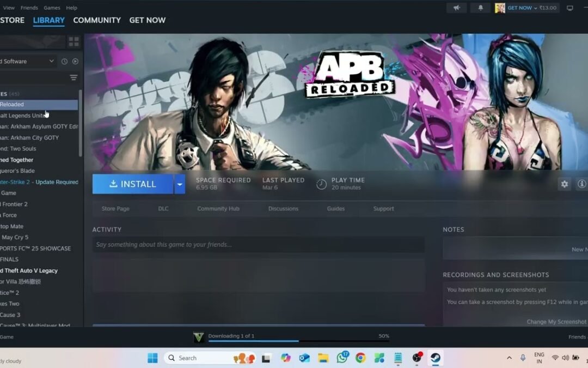Image resolution: width=588 pixels, height=368 pixels.
Task: Click the blue INSTALL button
Action: [133, 184]
